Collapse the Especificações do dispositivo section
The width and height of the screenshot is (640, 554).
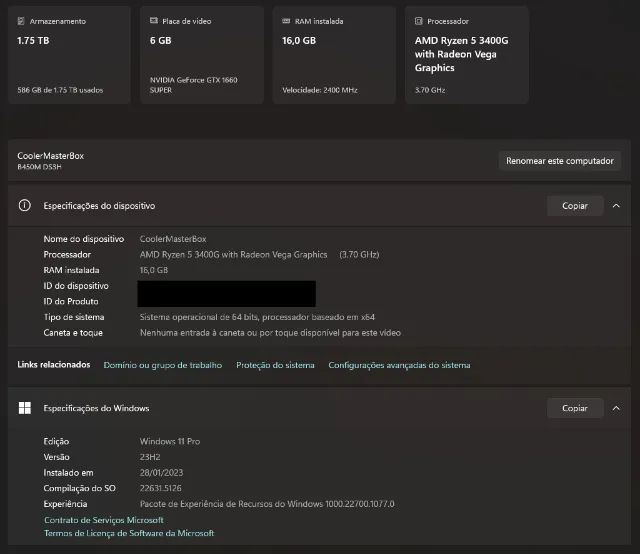click(616, 206)
